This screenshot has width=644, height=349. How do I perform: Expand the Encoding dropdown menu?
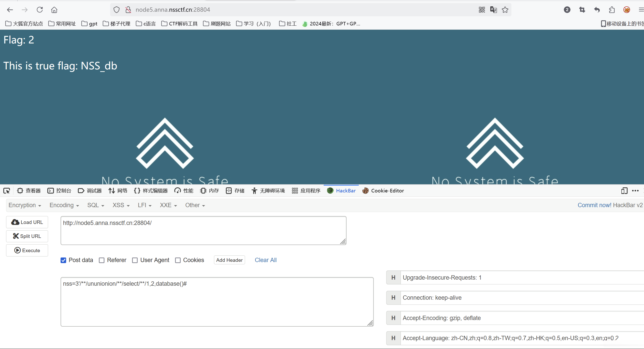(64, 205)
